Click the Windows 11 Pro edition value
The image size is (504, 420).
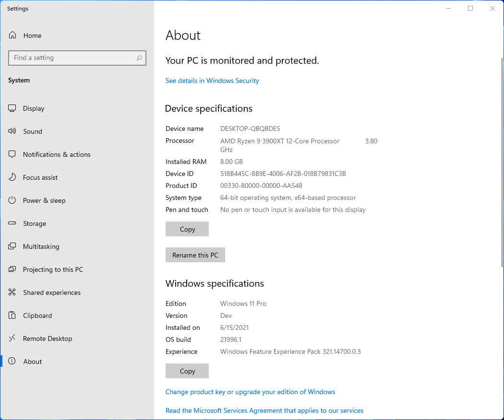243,303
